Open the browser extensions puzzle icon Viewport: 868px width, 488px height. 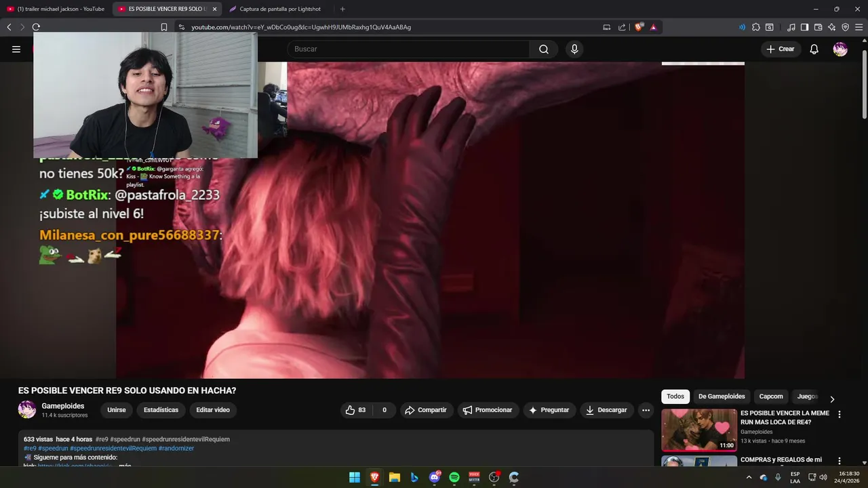[756, 27]
